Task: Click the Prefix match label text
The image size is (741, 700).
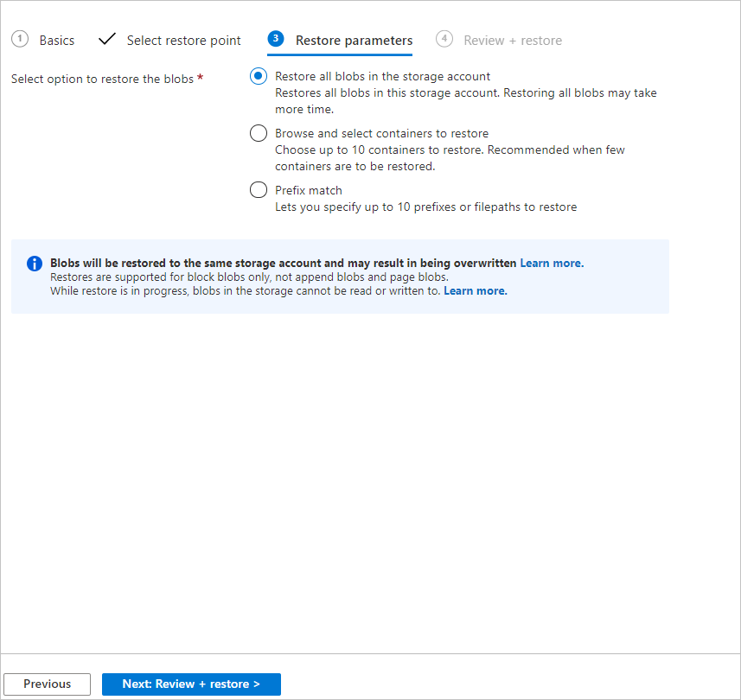Action: 308,189
